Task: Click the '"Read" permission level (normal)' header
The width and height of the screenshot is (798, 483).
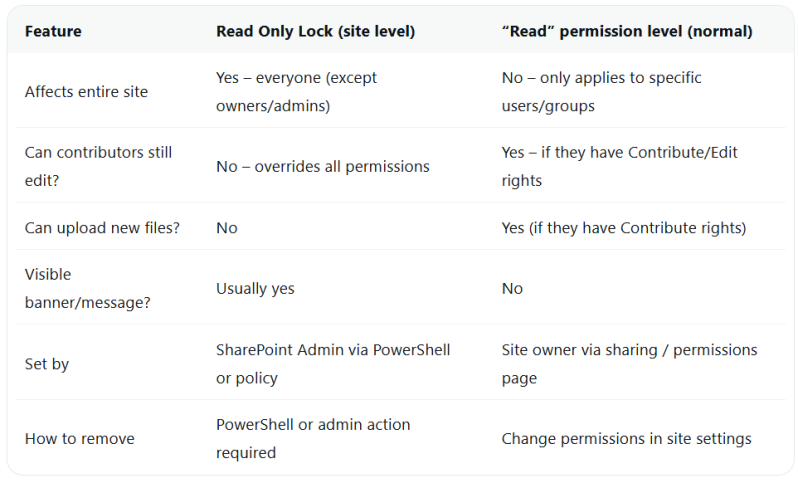Action: [x=626, y=31]
